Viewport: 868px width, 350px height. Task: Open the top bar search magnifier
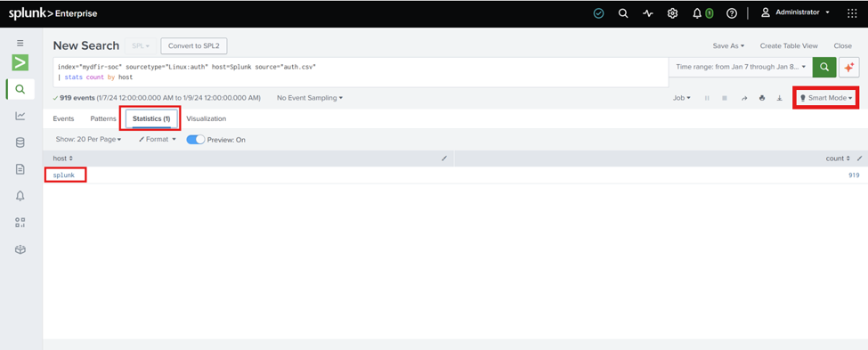[x=623, y=13]
